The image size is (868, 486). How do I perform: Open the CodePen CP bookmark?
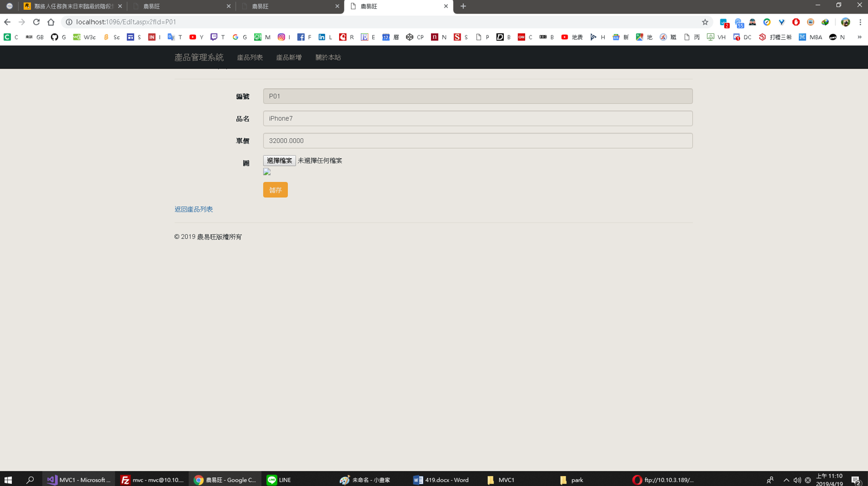(x=415, y=37)
